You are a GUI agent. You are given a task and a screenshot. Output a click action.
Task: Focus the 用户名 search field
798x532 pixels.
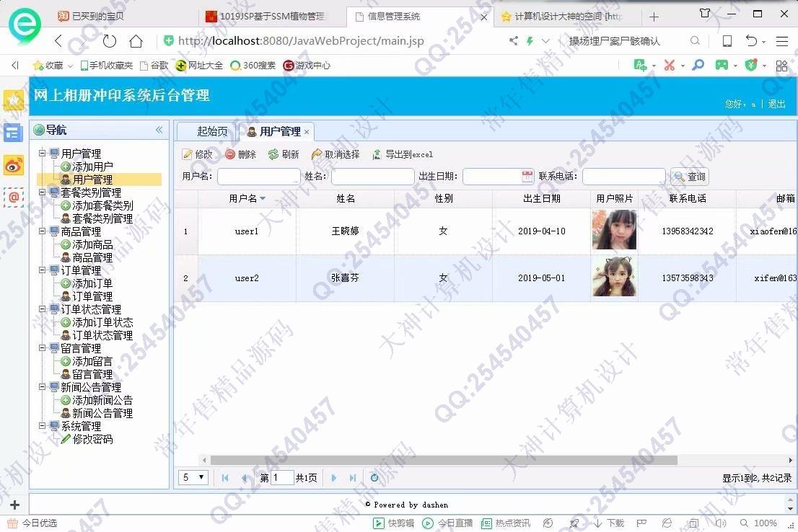tap(258, 177)
